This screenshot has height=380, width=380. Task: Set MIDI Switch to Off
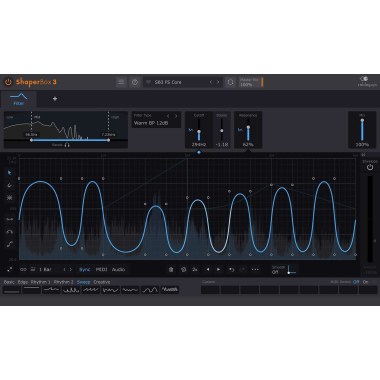pos(356,282)
